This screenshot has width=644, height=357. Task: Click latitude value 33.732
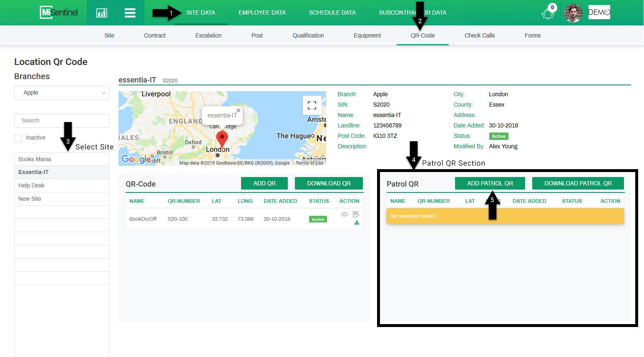point(220,219)
